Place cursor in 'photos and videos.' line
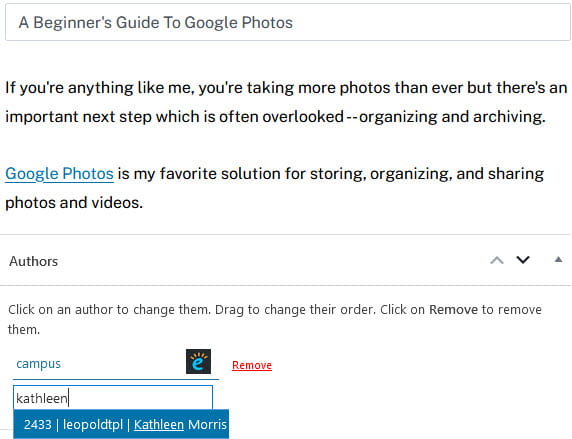572x439 pixels. pyautogui.click(x=74, y=203)
